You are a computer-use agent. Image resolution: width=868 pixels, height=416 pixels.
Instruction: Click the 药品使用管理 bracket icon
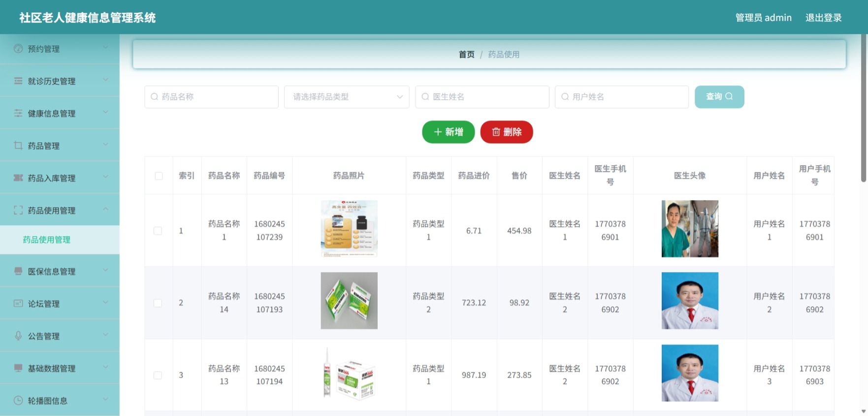[x=18, y=210]
